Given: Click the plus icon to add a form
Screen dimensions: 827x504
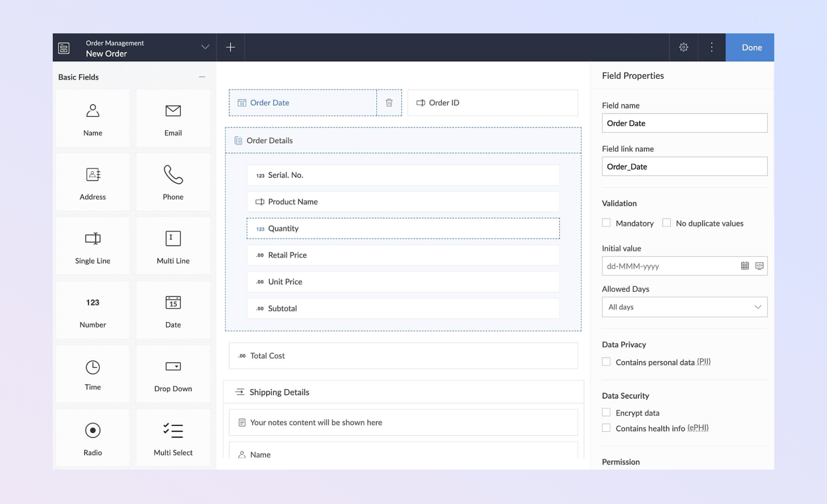Looking at the screenshot, I should (230, 47).
